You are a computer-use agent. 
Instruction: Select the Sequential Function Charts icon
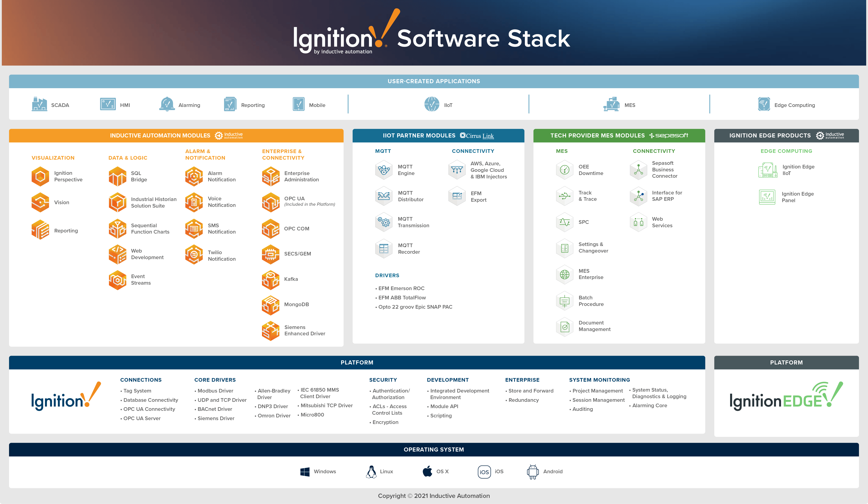118,229
